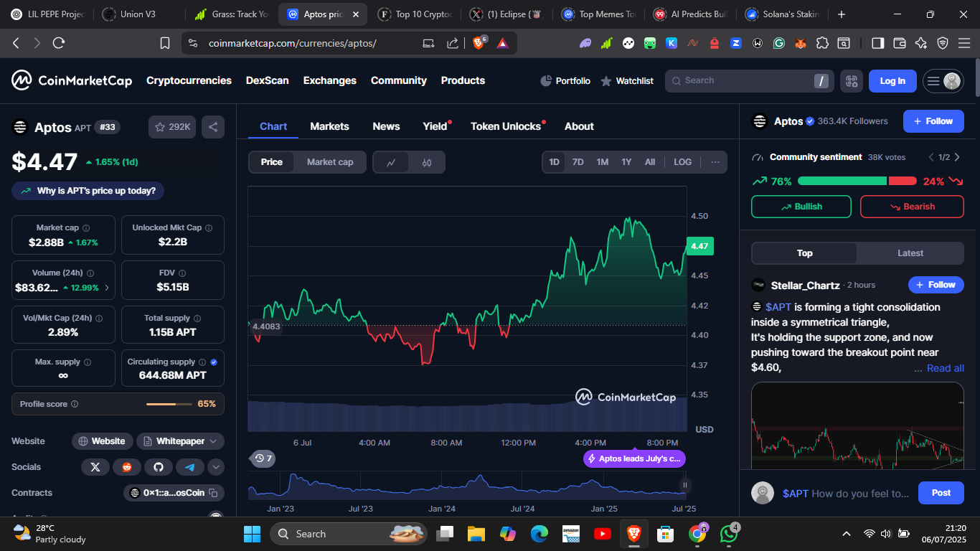
Task: Open Stellar_Chartz post chart thumbnail
Action: (x=857, y=425)
